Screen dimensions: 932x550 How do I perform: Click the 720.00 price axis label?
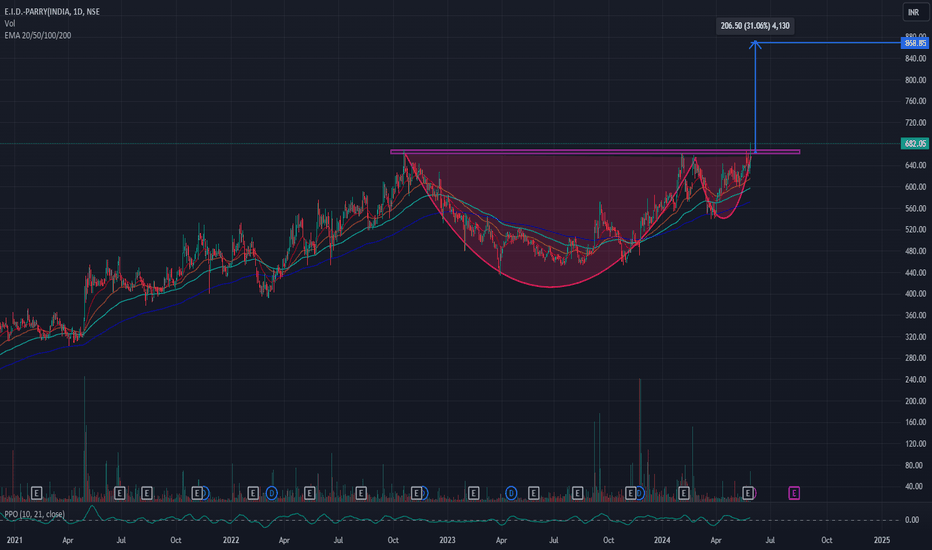(915, 122)
